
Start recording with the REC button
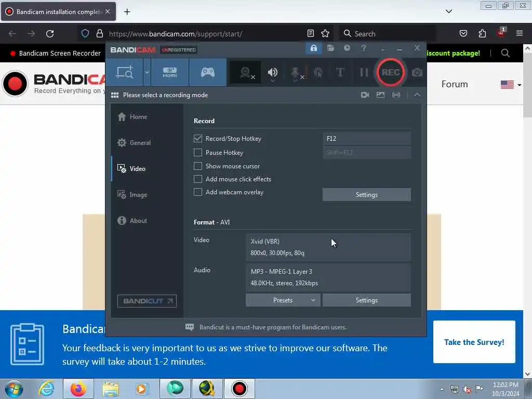click(x=391, y=72)
